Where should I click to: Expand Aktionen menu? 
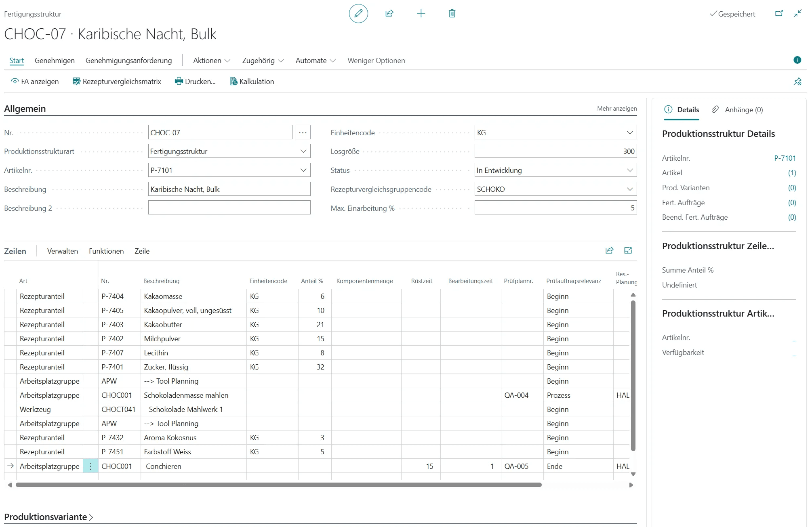[212, 61]
